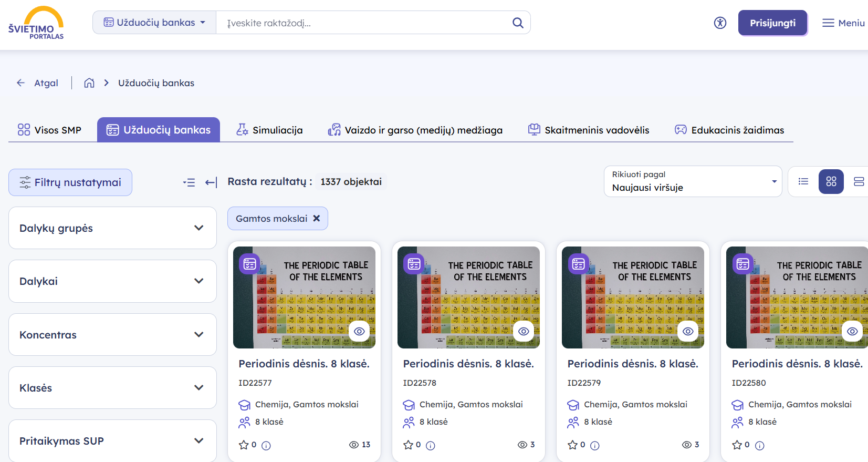Open the Uždavinių bankas search category dropdown
This screenshot has height=462, width=868.
pos(154,23)
